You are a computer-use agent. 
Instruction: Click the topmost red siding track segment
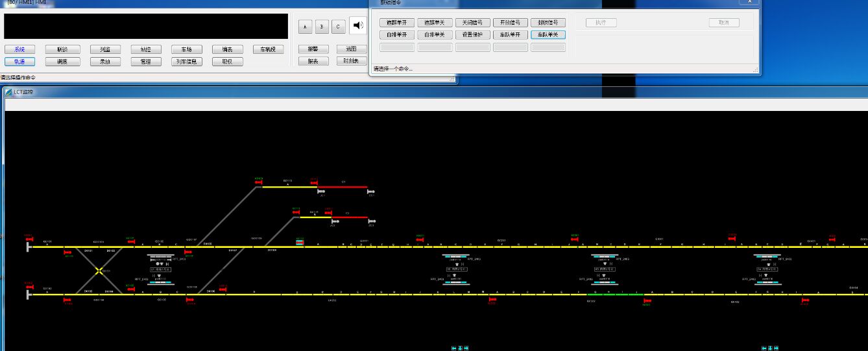pyautogui.click(x=342, y=187)
